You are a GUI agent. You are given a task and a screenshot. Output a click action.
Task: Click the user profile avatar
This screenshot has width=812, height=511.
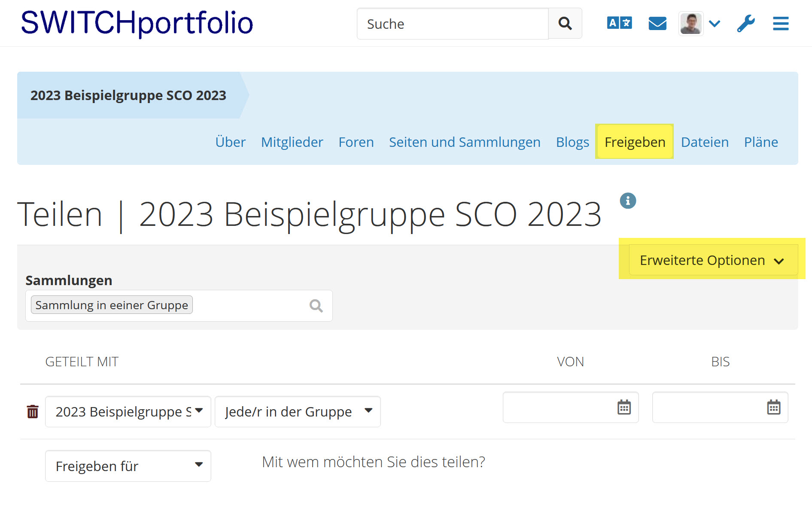pos(690,24)
